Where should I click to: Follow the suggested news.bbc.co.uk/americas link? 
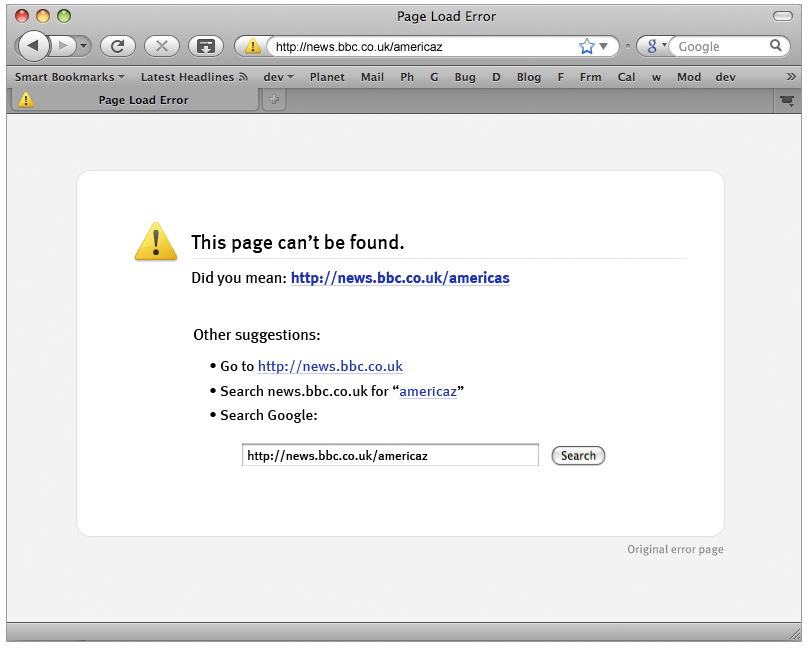(400, 278)
